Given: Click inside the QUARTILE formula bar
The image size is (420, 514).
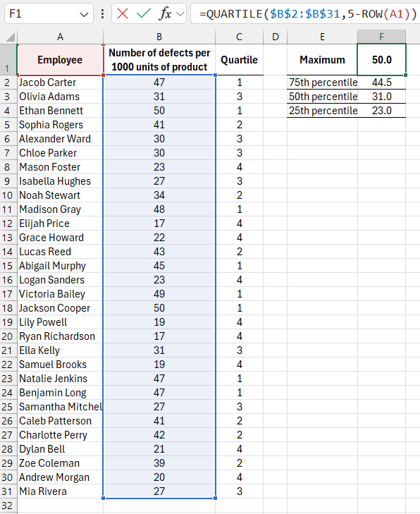Looking at the screenshot, I should 305,14.
